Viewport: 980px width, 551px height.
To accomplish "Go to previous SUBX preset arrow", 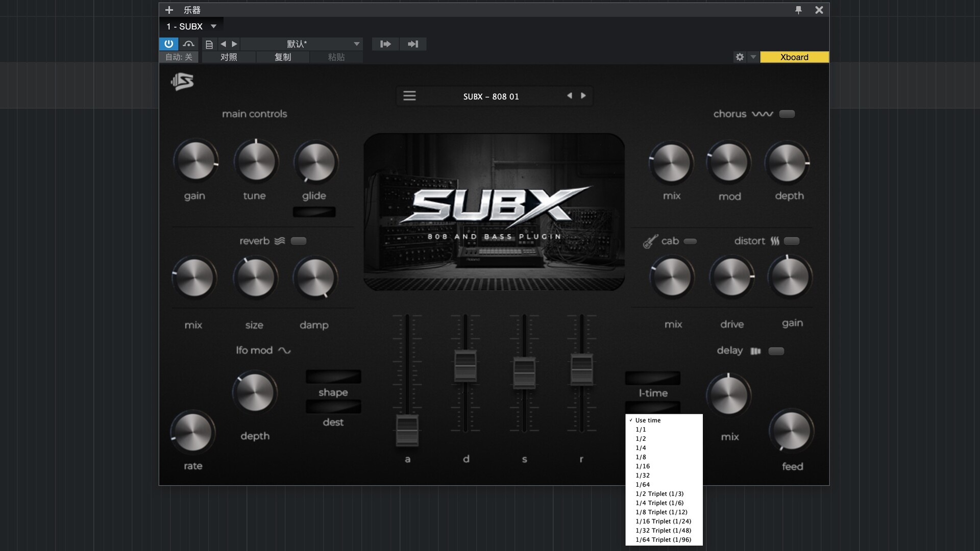I will 570,95.
